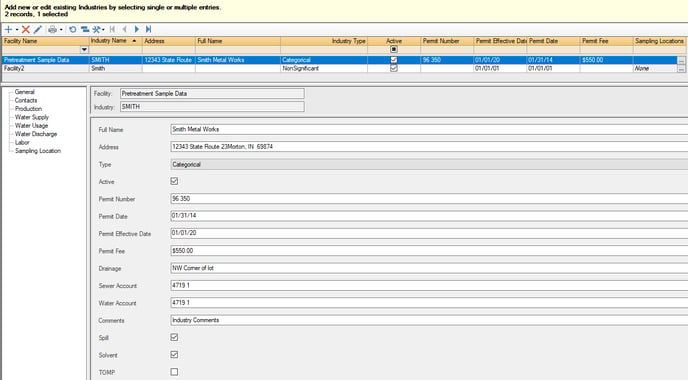This screenshot has height=380, width=688.
Task: Click the Permit Fee column header
Action: [x=606, y=41]
